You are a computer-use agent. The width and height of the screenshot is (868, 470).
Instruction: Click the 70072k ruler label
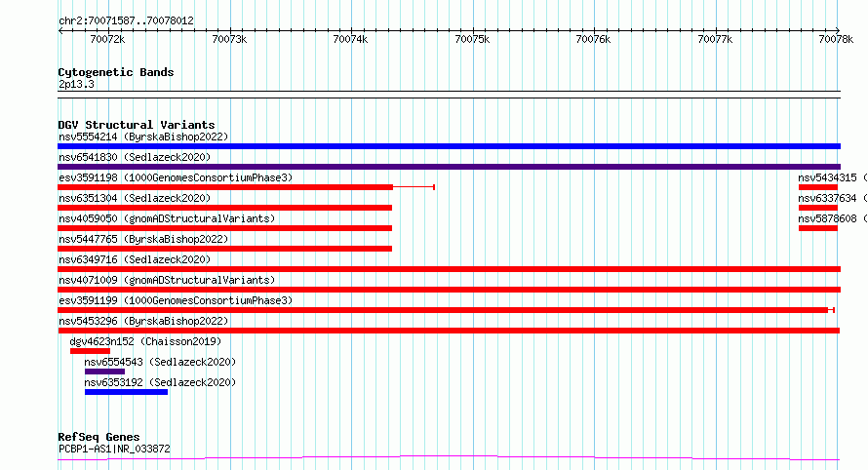point(107,39)
